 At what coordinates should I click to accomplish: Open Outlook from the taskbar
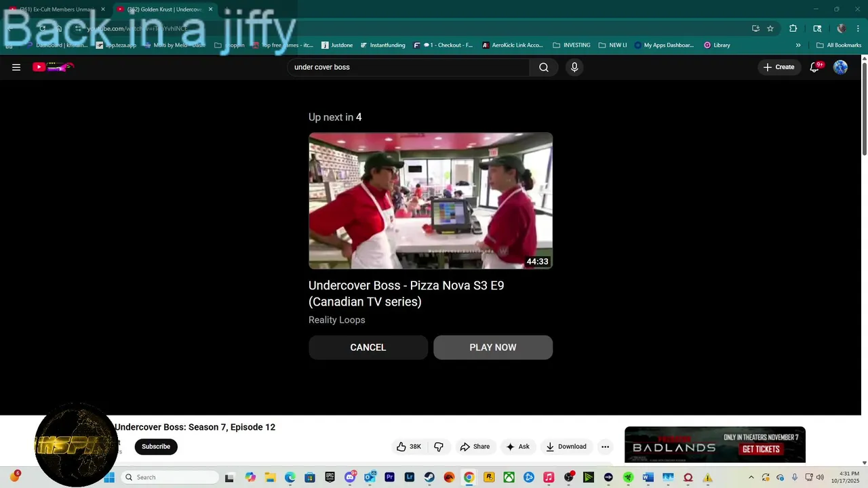(x=370, y=477)
